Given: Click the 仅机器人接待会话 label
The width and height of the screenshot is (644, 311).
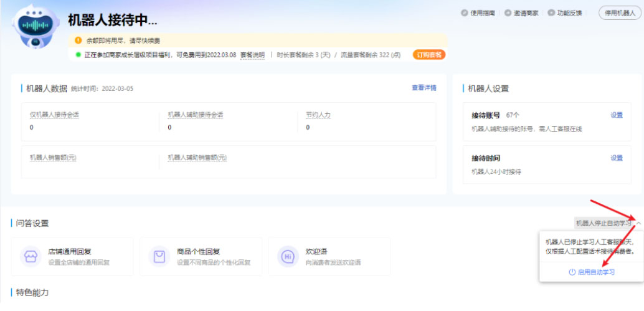Looking at the screenshot, I should pos(54,115).
